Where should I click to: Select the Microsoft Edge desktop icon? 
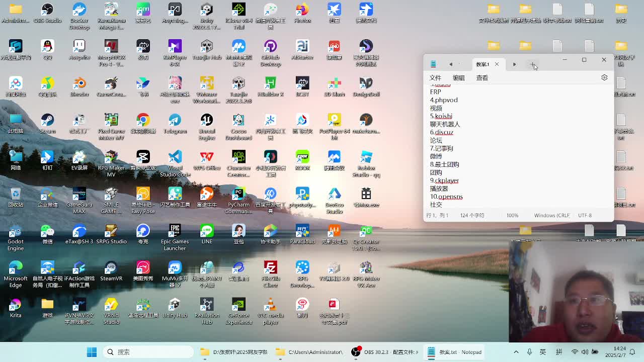[16, 275]
